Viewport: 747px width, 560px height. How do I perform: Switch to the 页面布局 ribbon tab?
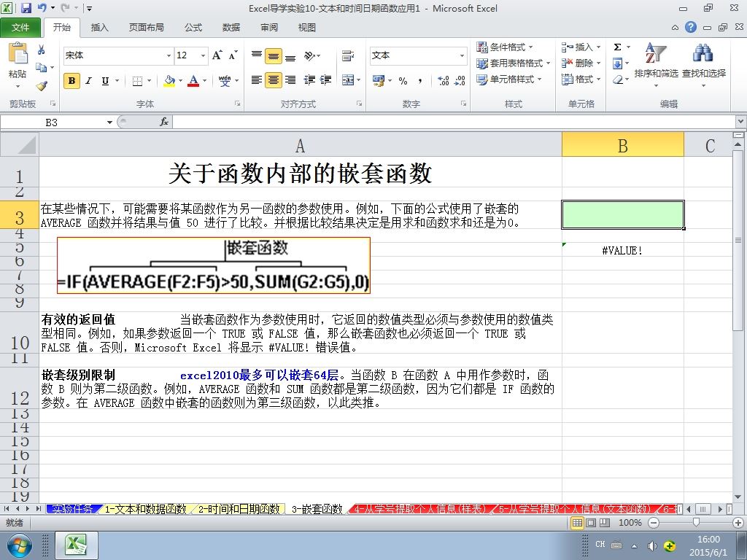(146, 28)
